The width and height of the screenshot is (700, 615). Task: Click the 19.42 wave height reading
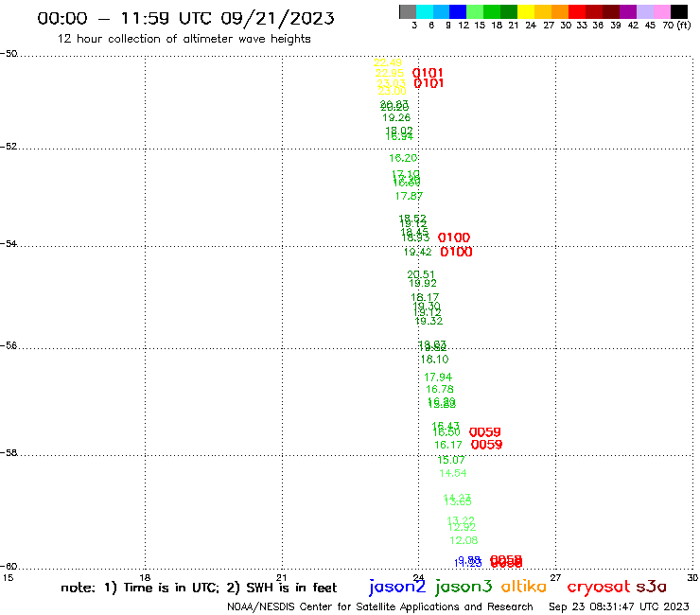click(417, 252)
